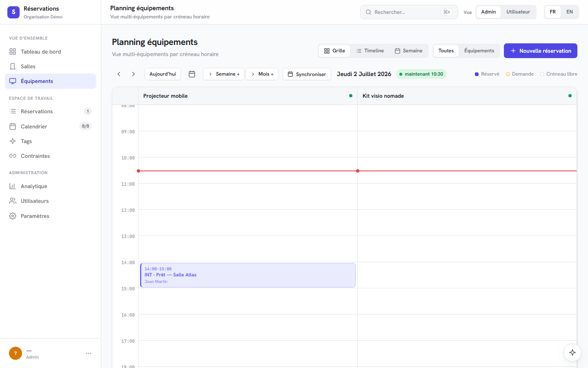The width and height of the screenshot is (588, 368).
Task: Set language to EN
Action: 570,12
